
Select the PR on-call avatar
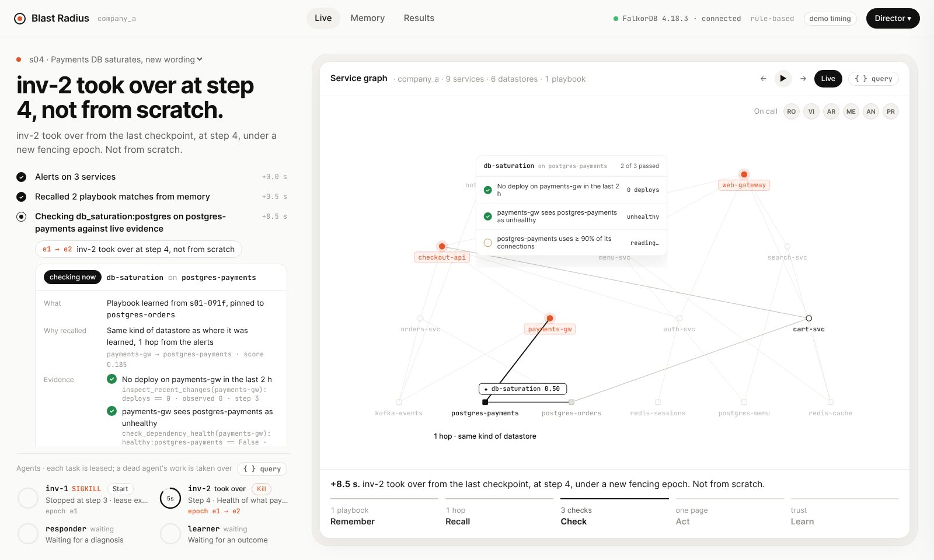tap(891, 111)
